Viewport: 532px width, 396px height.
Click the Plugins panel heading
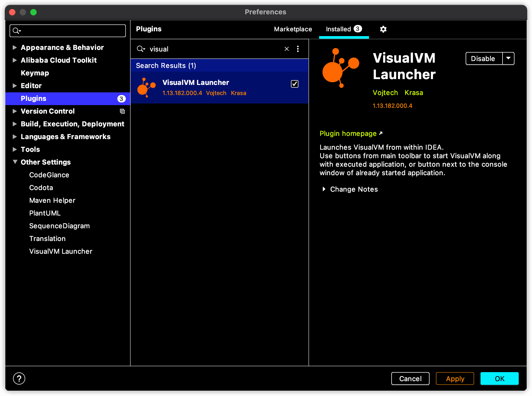149,29
